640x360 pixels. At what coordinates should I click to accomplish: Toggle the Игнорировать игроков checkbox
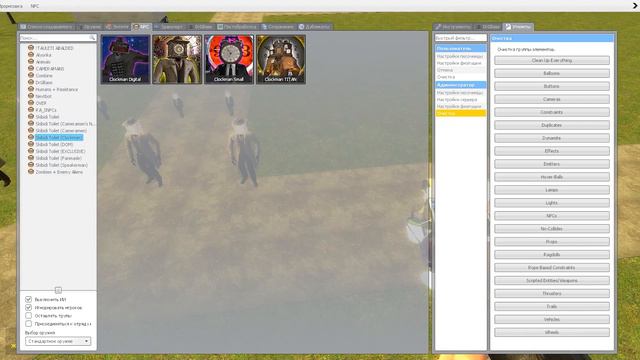click(x=28, y=307)
